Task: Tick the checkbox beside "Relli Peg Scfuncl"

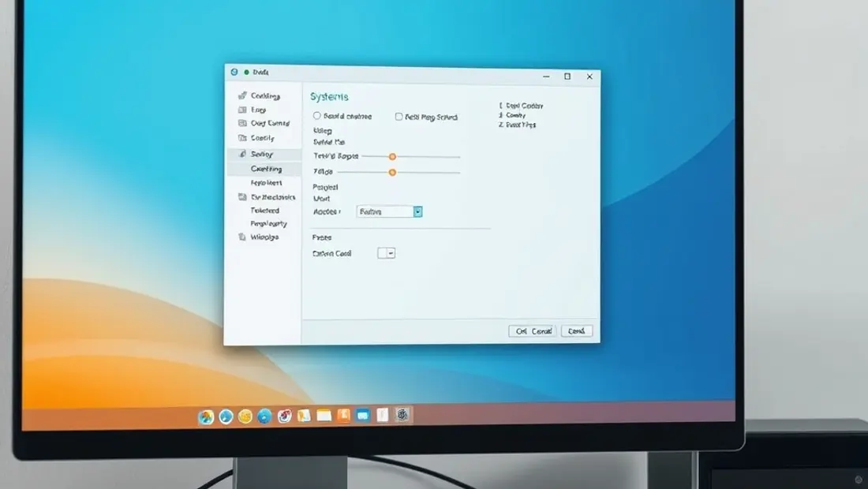Action: 398,117
